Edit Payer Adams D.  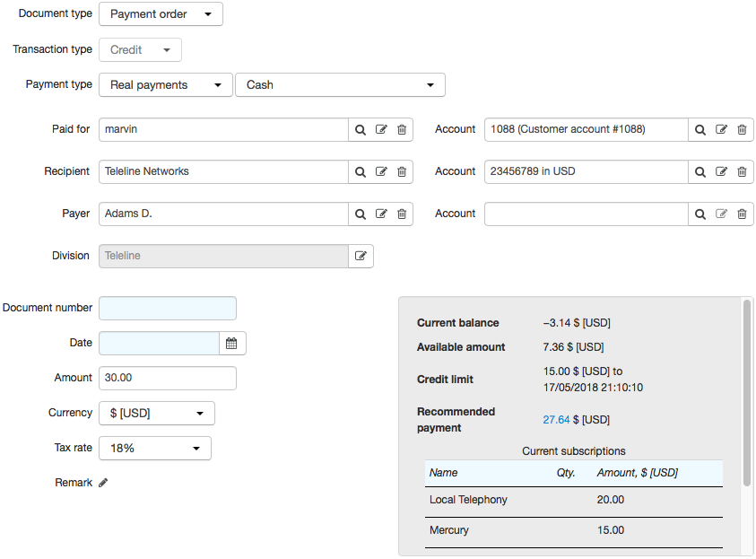381,214
